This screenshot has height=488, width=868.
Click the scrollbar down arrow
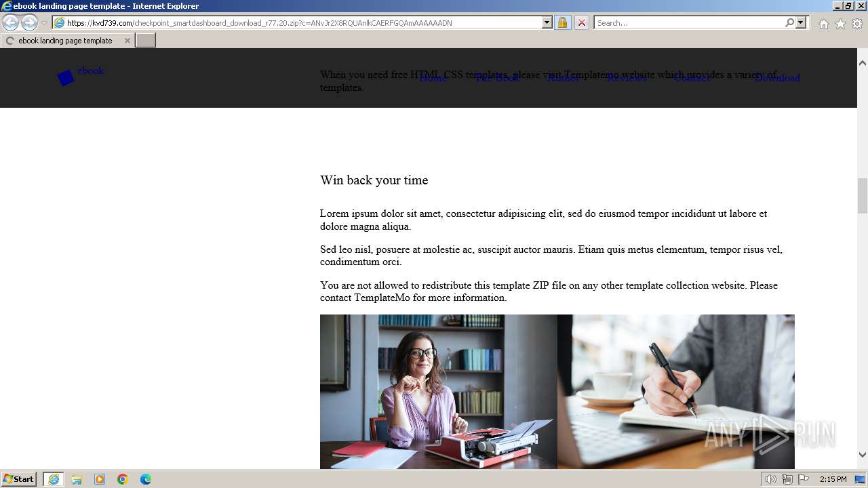pos(863,455)
